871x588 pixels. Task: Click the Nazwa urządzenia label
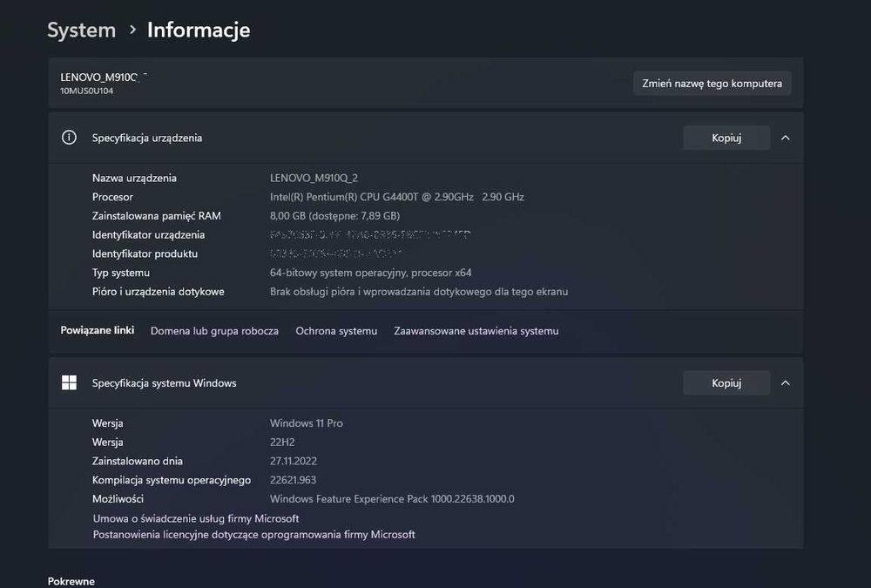(x=134, y=178)
